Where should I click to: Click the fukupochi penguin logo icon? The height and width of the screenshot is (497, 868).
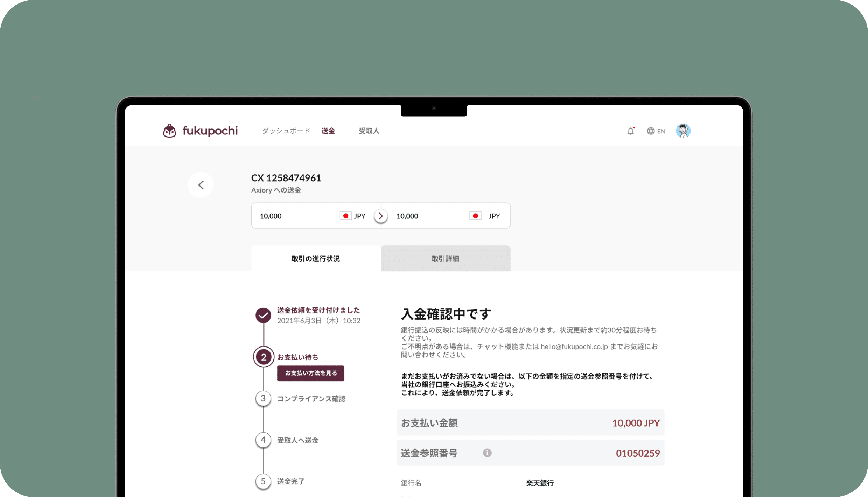pos(170,131)
